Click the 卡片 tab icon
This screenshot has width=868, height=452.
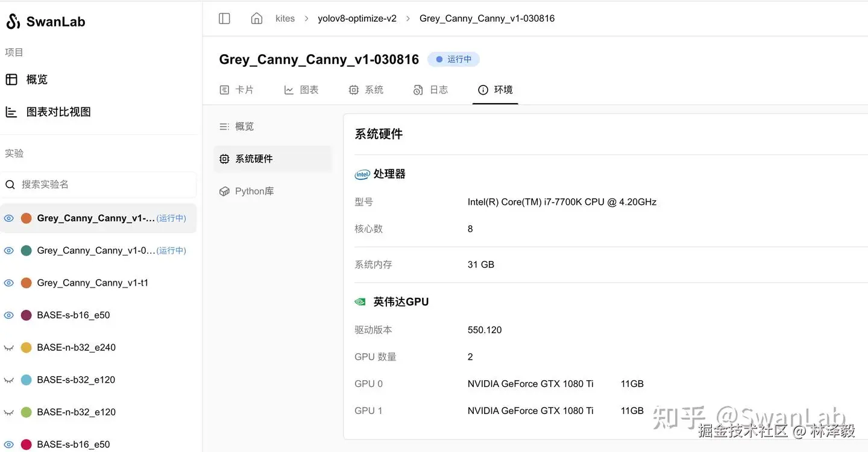click(224, 90)
